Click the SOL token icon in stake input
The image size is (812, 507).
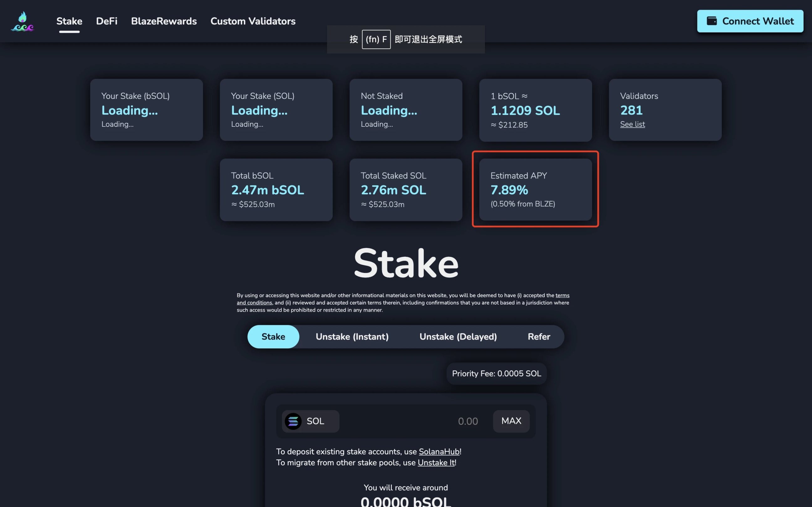click(x=292, y=421)
